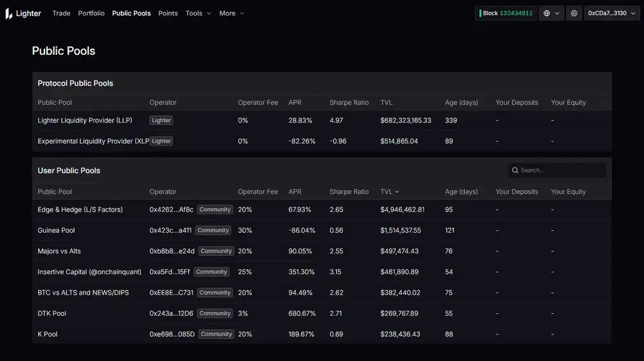Screen dimensions: 644x361
Task: Click the Lighter logo icon
Action: pos(9,14)
